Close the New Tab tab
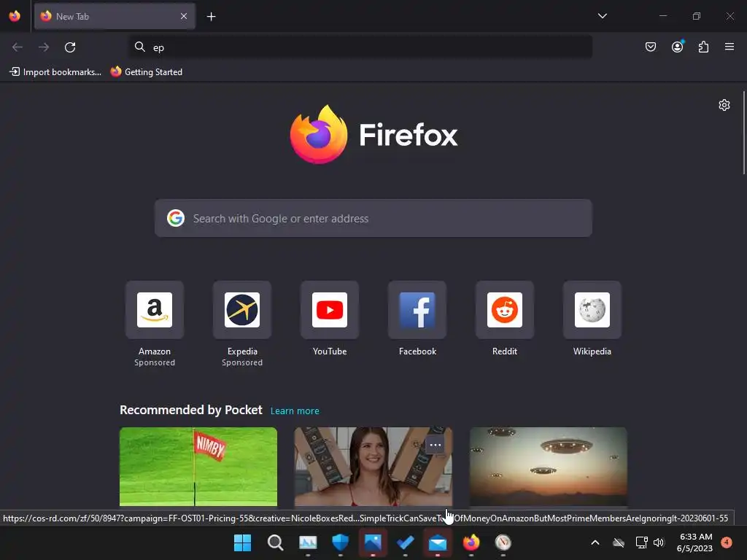 pyautogui.click(x=184, y=16)
